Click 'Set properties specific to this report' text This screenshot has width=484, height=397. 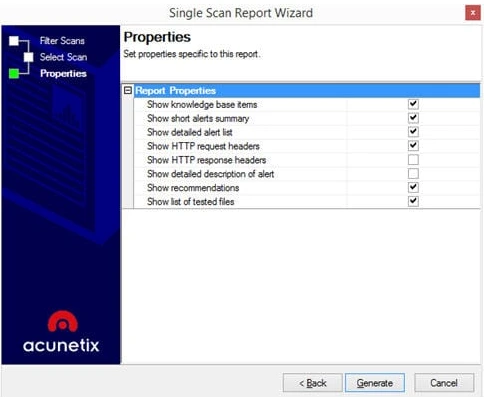192,54
